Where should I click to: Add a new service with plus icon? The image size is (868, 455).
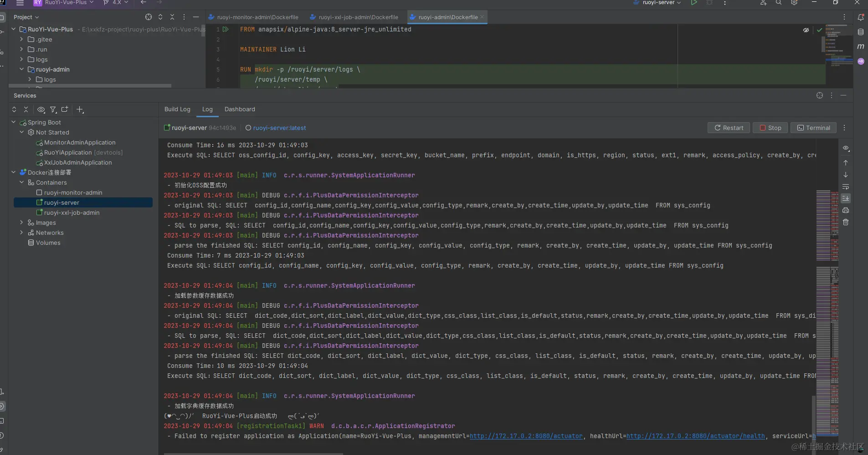coord(80,109)
